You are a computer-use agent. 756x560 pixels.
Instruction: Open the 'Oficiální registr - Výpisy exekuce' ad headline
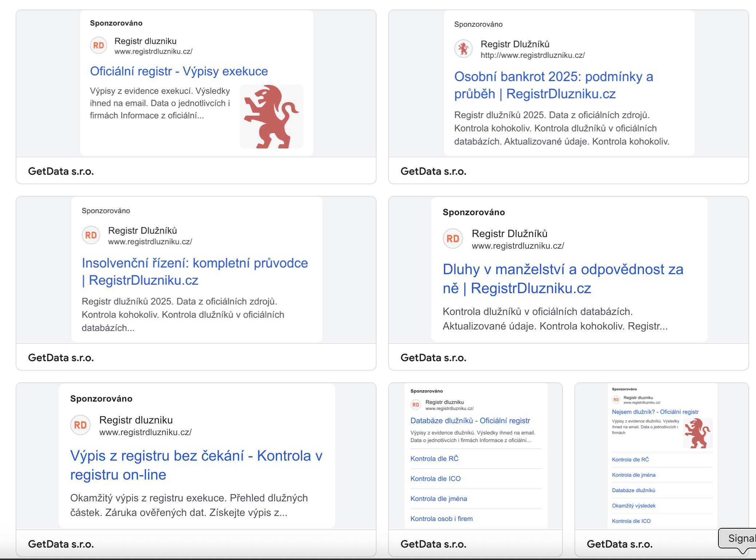click(x=179, y=71)
